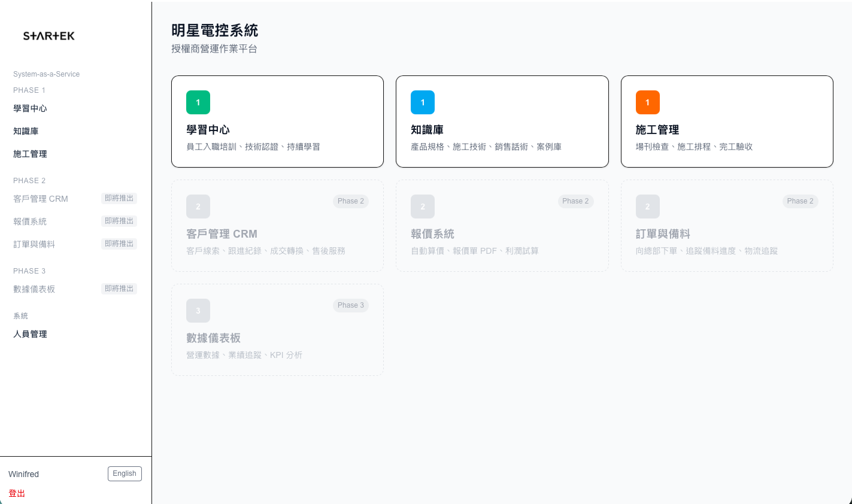The image size is (852, 504).
Task: Click the Phase 2 badge on 報價系統 card
Action: pyautogui.click(x=575, y=201)
